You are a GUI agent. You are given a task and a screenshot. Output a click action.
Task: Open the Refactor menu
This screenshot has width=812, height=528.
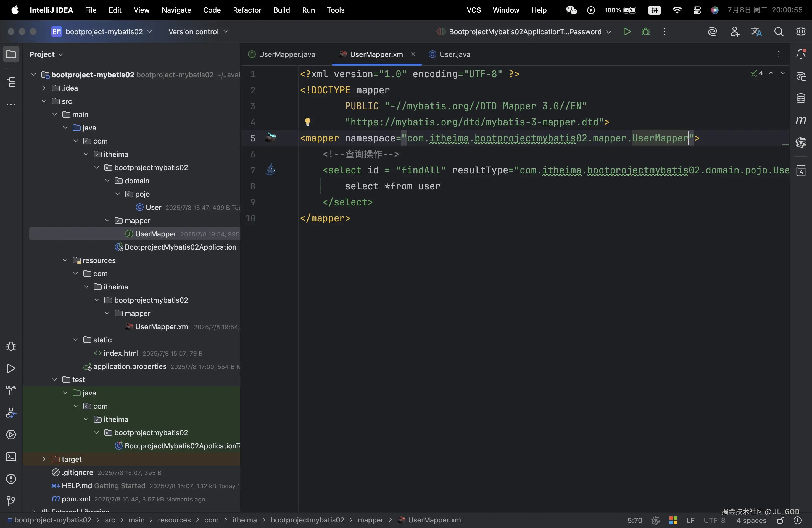247,10
